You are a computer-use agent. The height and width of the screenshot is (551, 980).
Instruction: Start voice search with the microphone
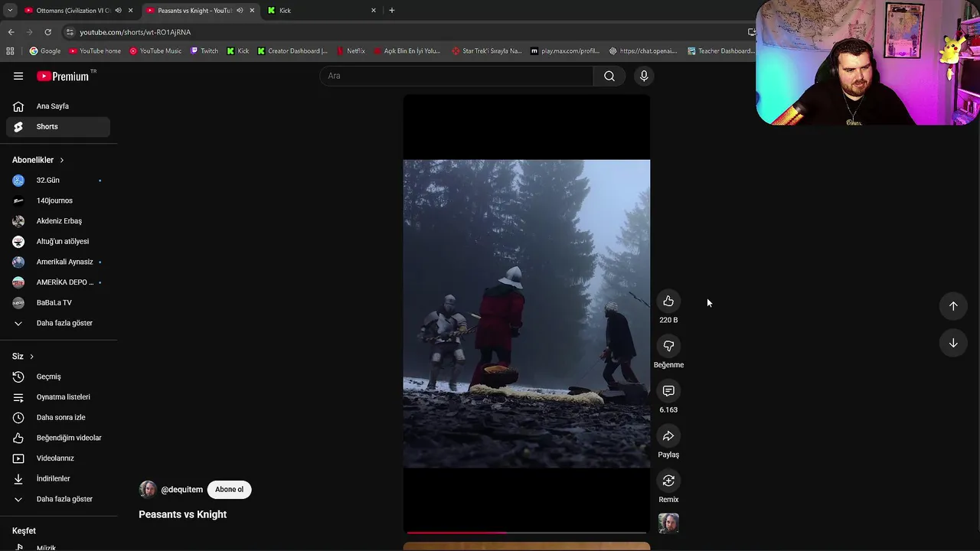644,76
